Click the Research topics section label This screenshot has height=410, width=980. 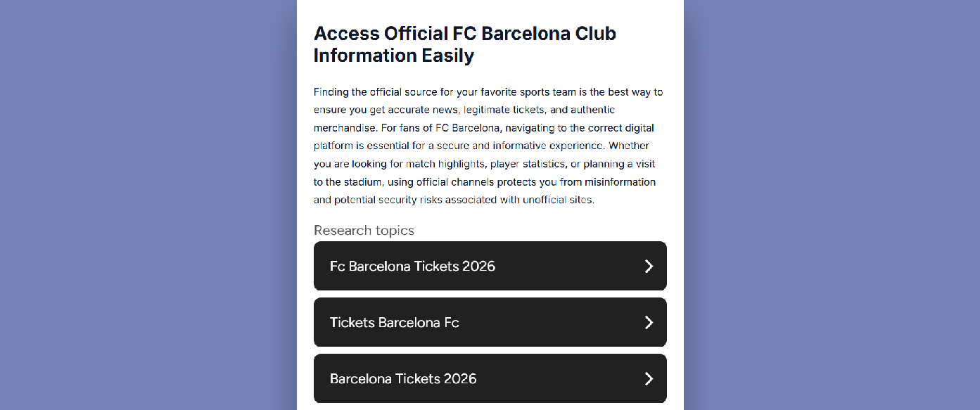(x=364, y=231)
